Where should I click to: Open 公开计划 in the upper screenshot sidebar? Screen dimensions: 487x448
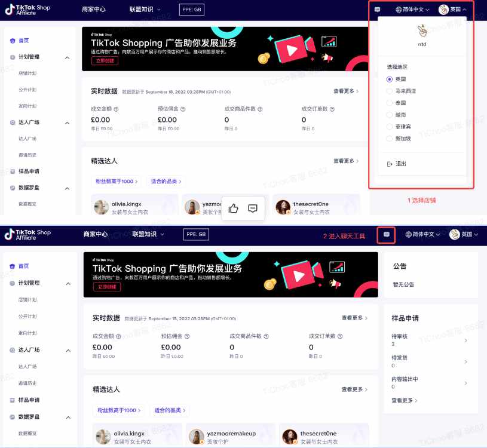click(27, 90)
